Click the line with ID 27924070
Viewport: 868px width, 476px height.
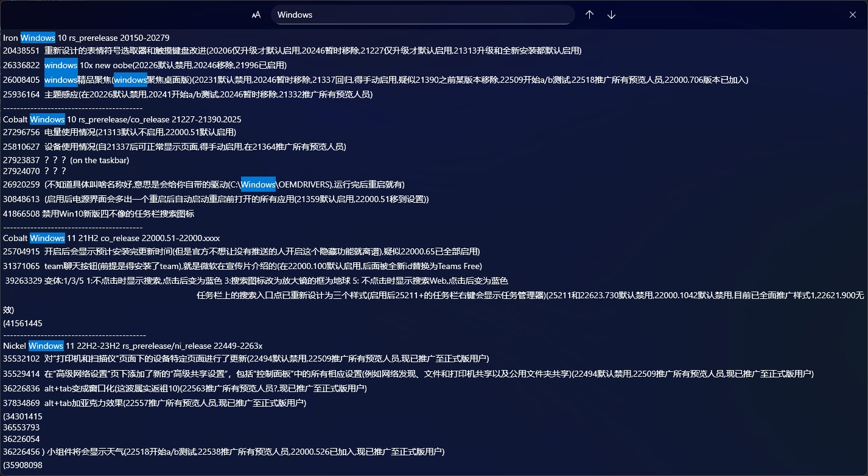[x=35, y=171]
